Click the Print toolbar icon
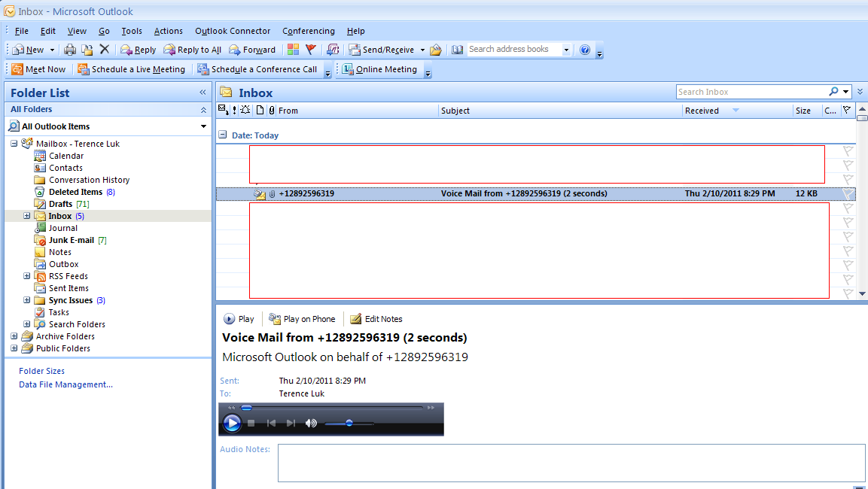 click(70, 50)
